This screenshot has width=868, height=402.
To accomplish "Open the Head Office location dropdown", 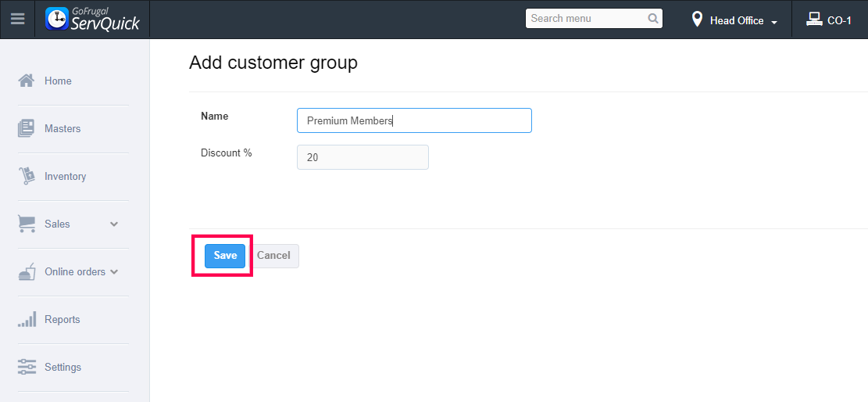I will coord(736,20).
